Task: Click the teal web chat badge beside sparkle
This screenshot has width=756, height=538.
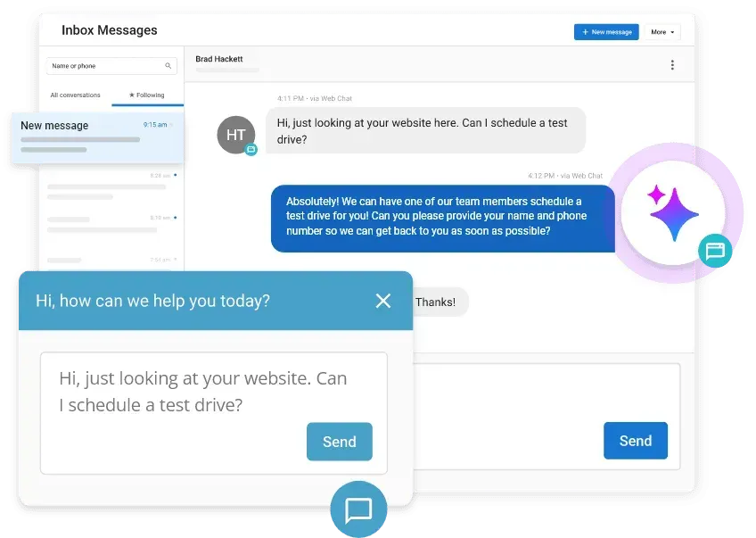Action: click(x=715, y=251)
